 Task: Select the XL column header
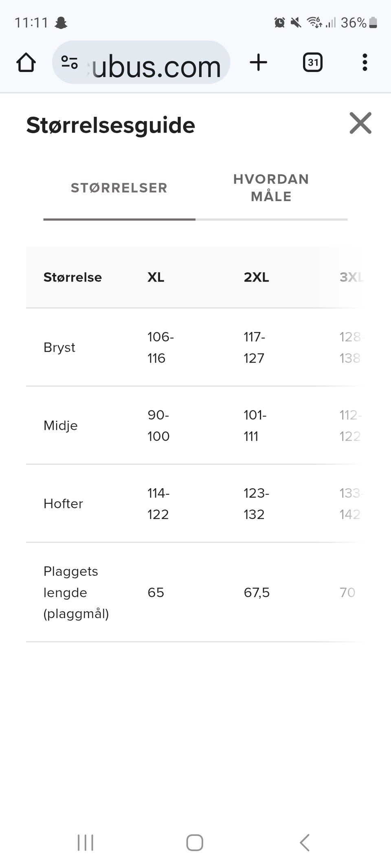point(156,278)
